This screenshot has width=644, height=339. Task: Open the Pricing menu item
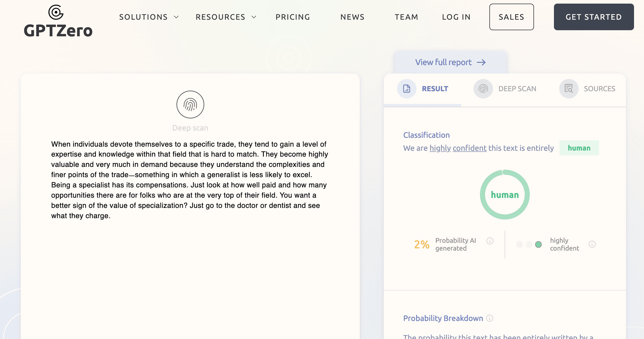293,17
